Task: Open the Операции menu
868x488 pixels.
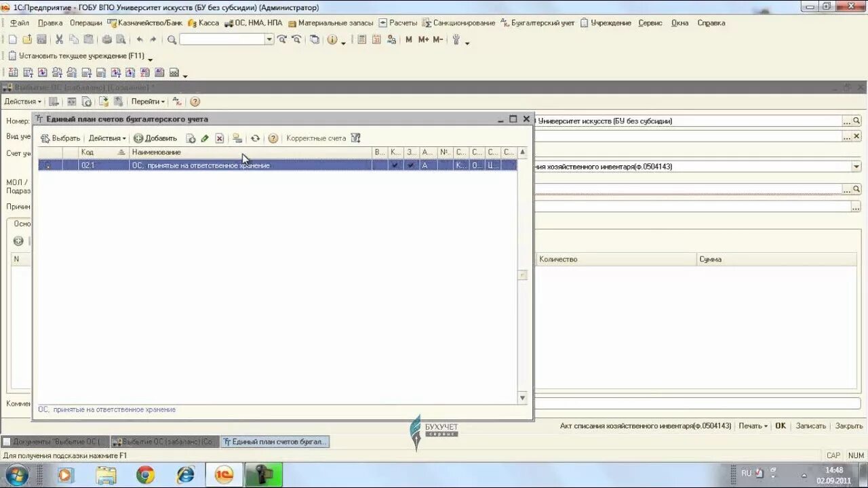Action: (85, 23)
